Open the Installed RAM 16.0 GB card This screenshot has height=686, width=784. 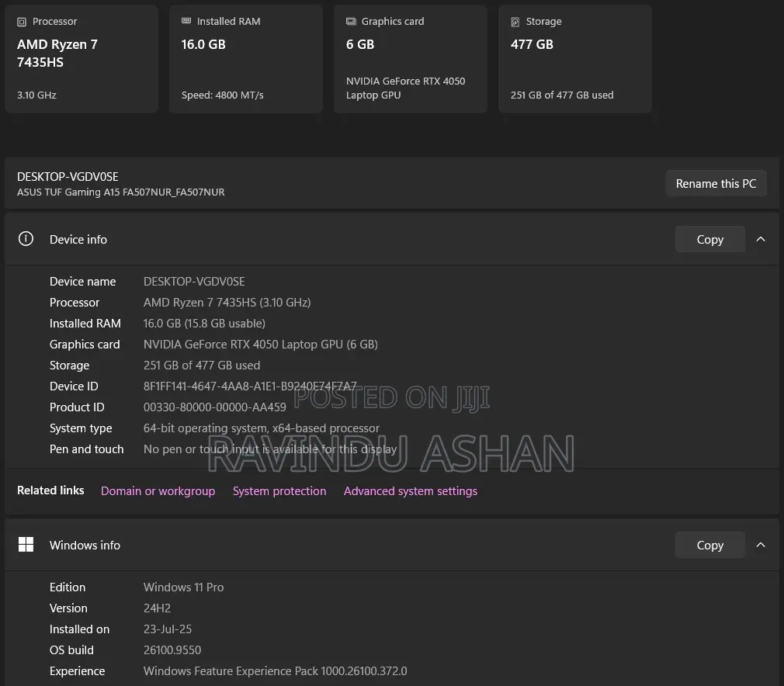click(246, 59)
